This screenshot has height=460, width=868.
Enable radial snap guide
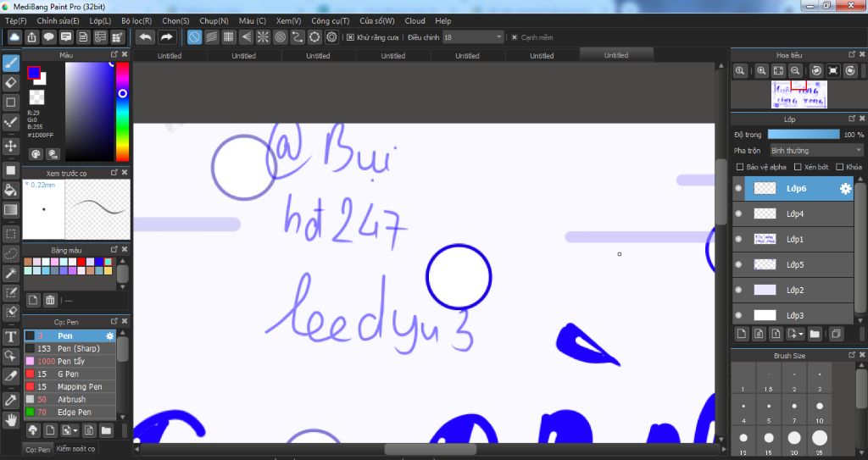263,37
